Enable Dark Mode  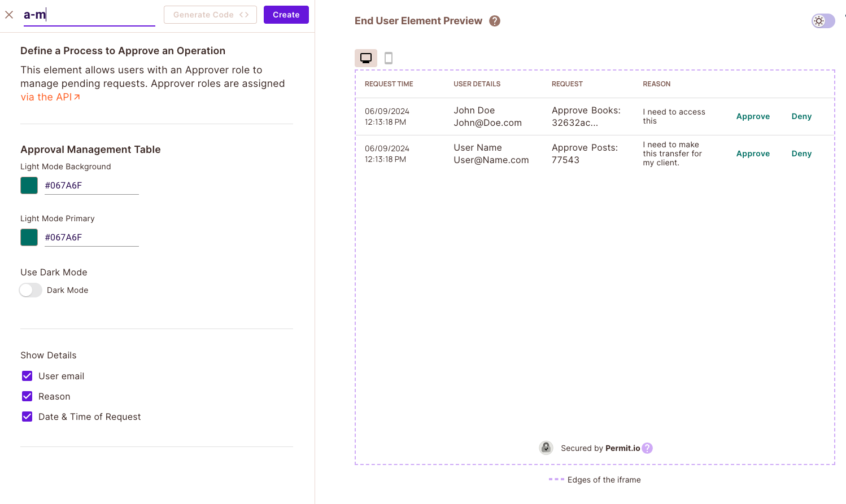coord(30,290)
